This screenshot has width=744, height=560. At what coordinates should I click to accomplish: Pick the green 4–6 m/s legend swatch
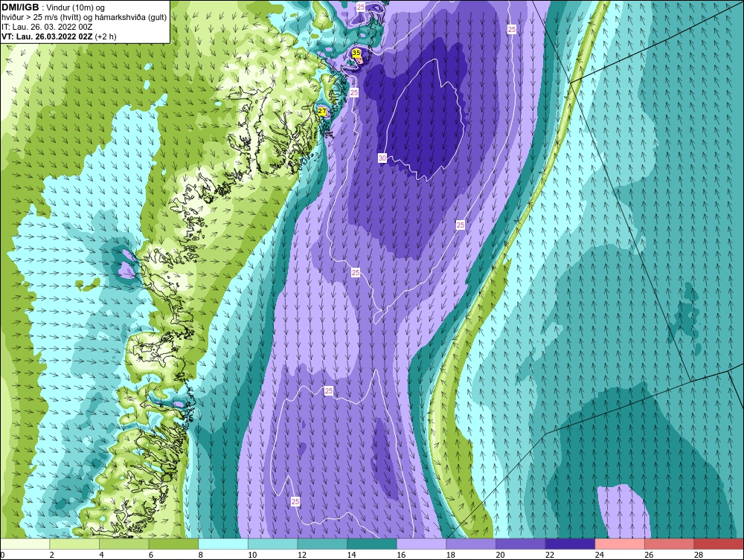click(x=124, y=544)
